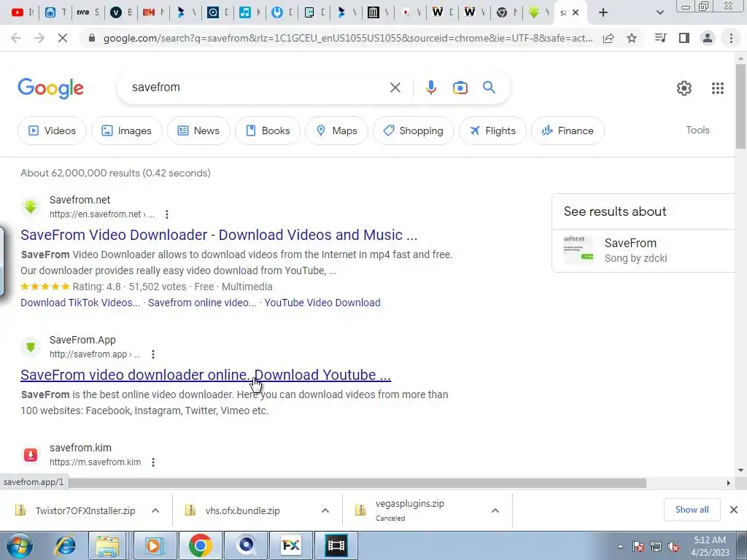The height and width of the screenshot is (560, 747).
Task: Go back to previous page
Action: pyautogui.click(x=16, y=38)
